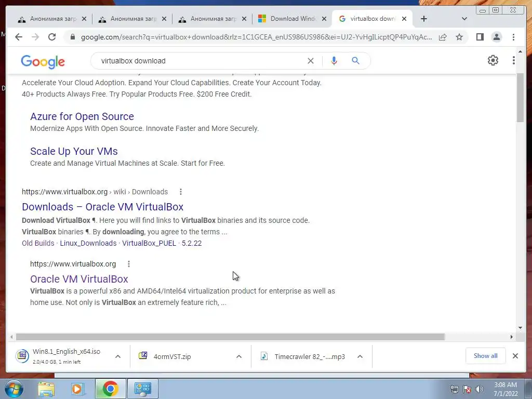Screen dimensions: 532x399
Task: Open the 4ormVST.zip downloaded file
Action: tap(184, 356)
